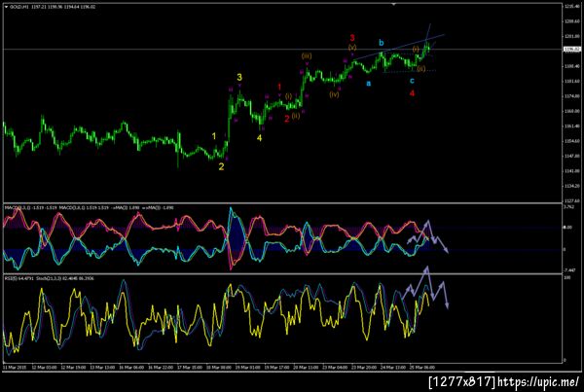Click the MACD indicator label text

tap(89, 208)
